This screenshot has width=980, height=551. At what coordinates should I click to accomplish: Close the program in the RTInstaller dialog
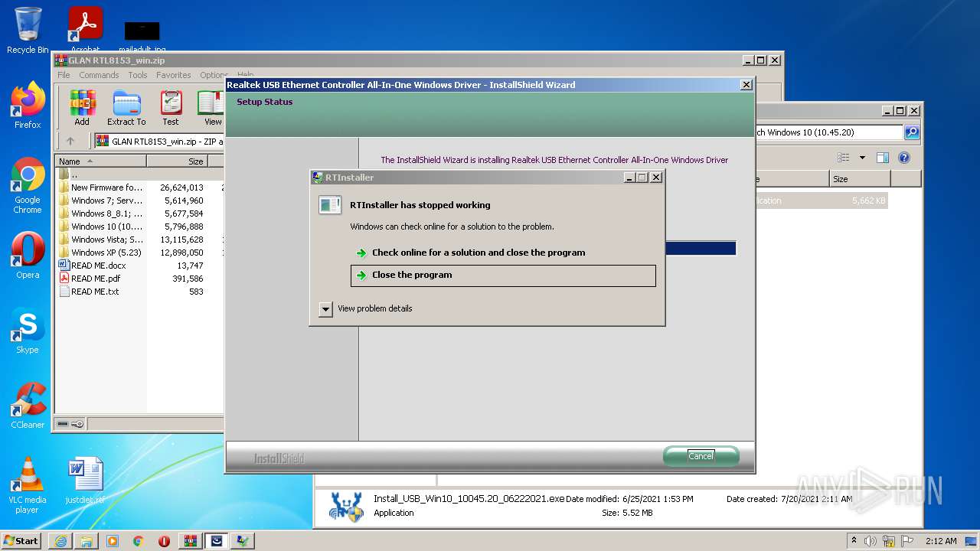(503, 275)
